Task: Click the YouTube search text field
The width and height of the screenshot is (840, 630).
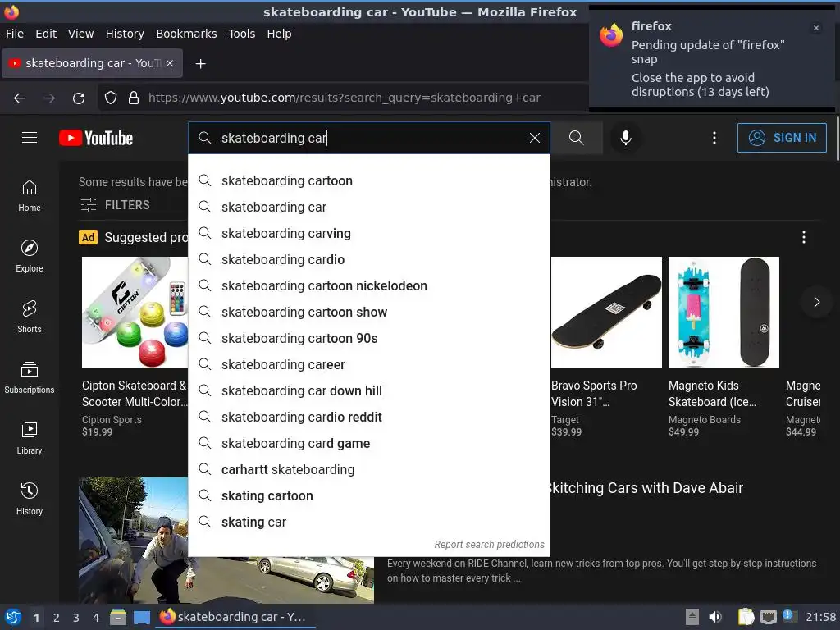Action: click(370, 138)
